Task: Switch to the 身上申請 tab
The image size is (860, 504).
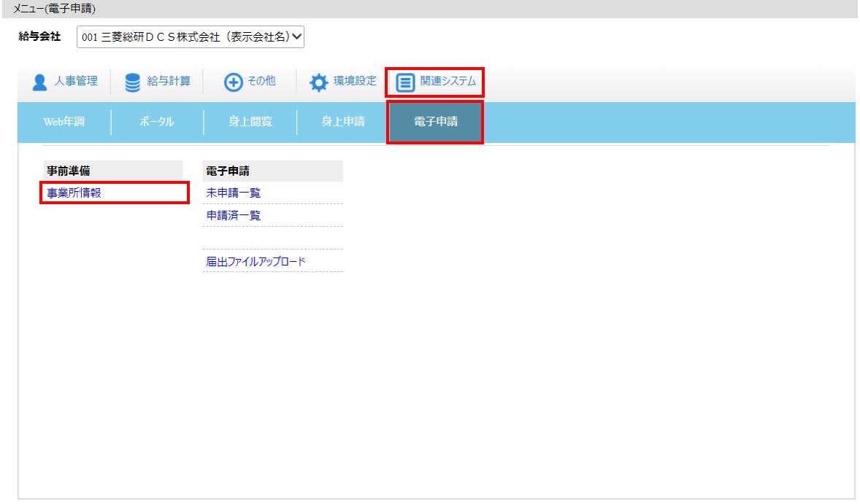Action: coord(343,122)
